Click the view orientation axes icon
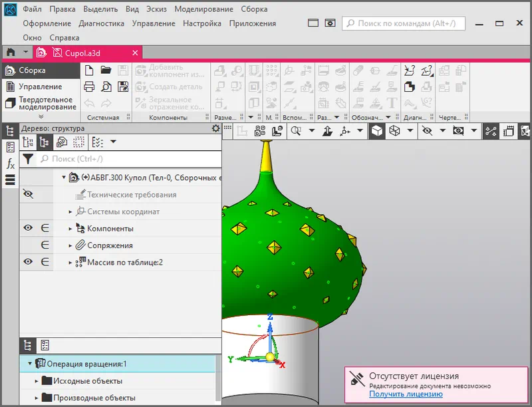The image size is (532, 407). 345,131
